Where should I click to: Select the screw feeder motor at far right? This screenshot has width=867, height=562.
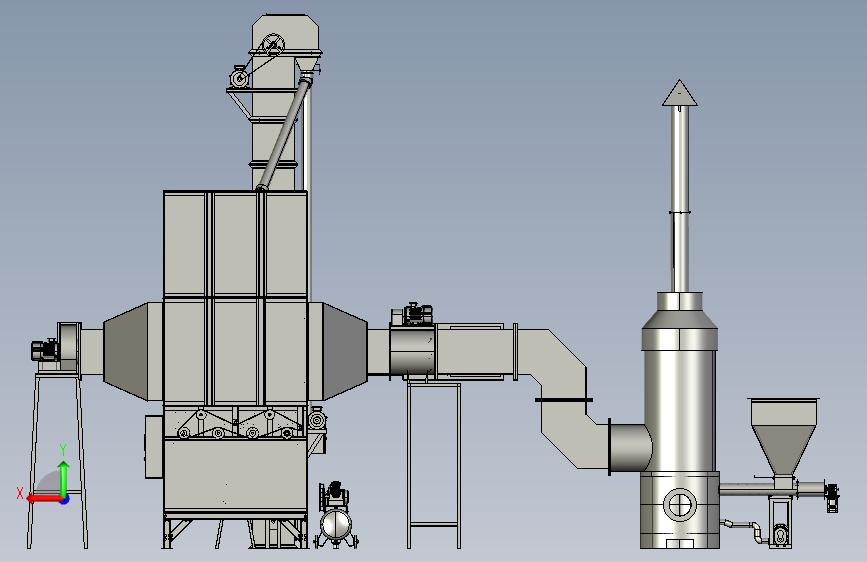tap(831, 497)
